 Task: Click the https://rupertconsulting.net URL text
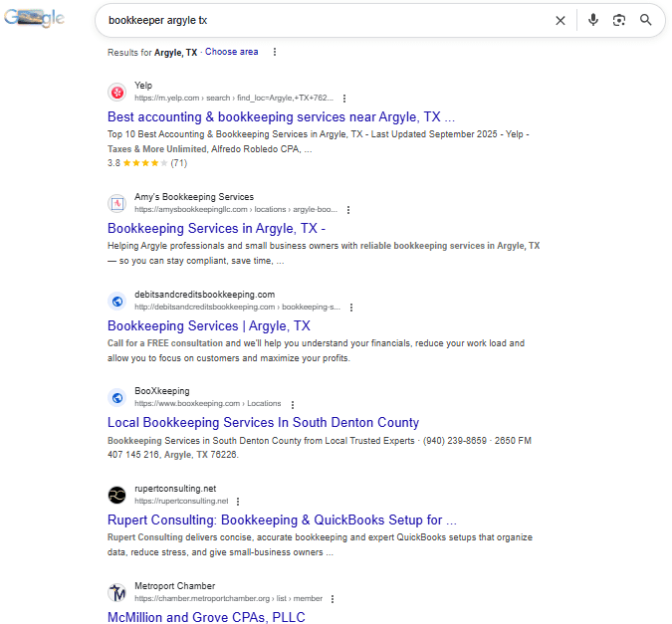point(181,501)
